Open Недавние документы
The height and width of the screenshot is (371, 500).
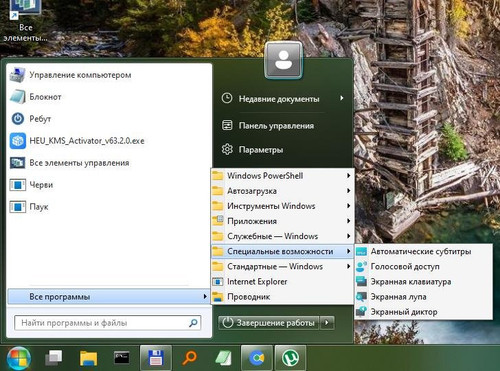pos(283,99)
